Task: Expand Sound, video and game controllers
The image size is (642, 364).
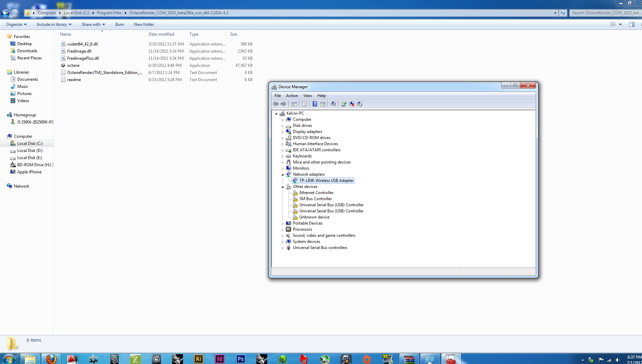Action: (282, 236)
